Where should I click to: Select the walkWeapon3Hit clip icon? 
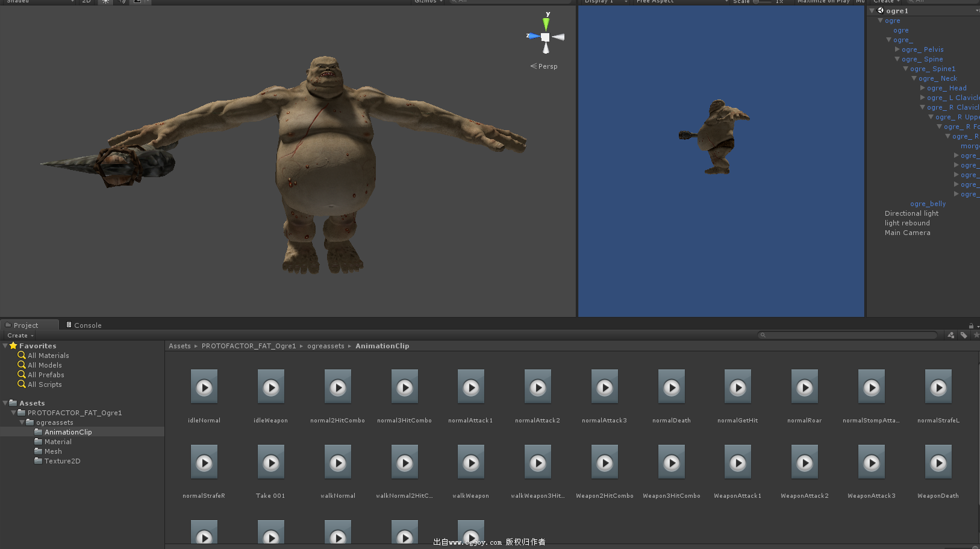538,462
